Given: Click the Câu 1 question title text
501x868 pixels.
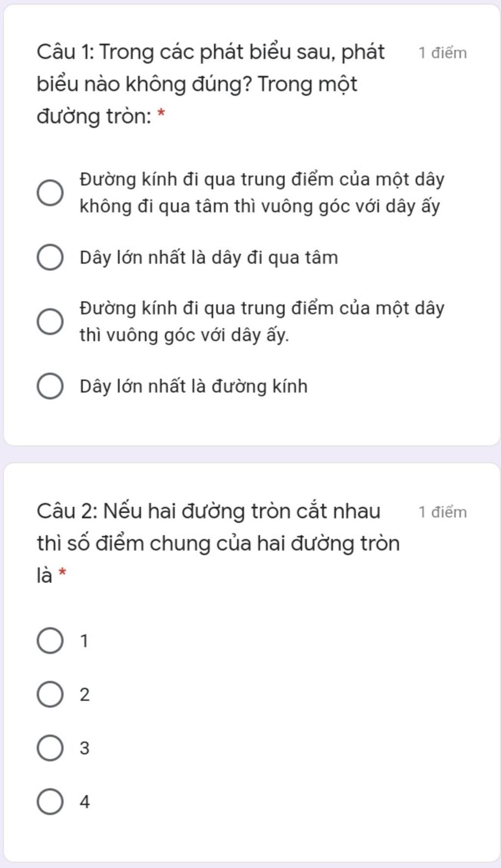Looking at the screenshot, I should pos(211,84).
